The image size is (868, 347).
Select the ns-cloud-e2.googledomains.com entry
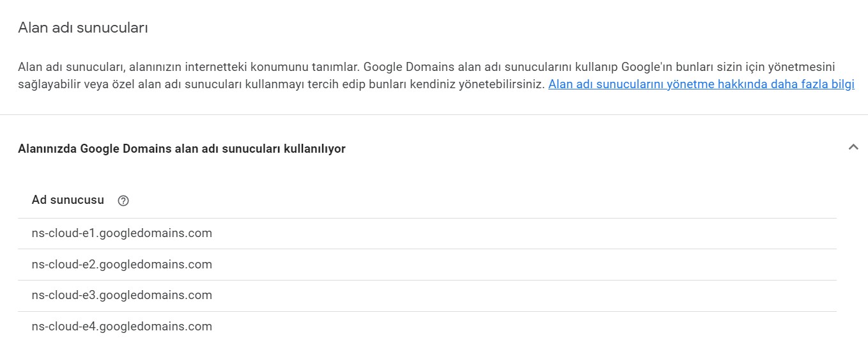121,265
